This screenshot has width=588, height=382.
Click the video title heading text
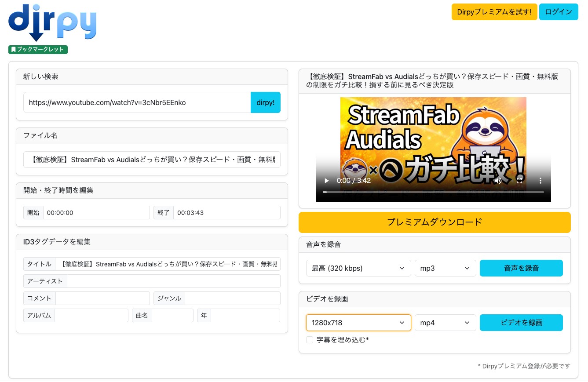[432, 80]
